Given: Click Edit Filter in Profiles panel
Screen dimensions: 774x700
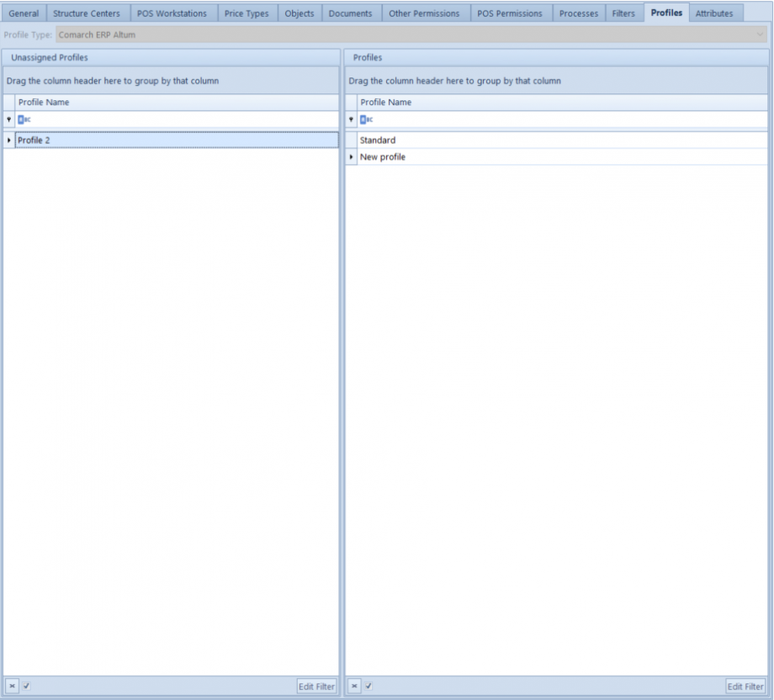Looking at the screenshot, I should tap(745, 687).
